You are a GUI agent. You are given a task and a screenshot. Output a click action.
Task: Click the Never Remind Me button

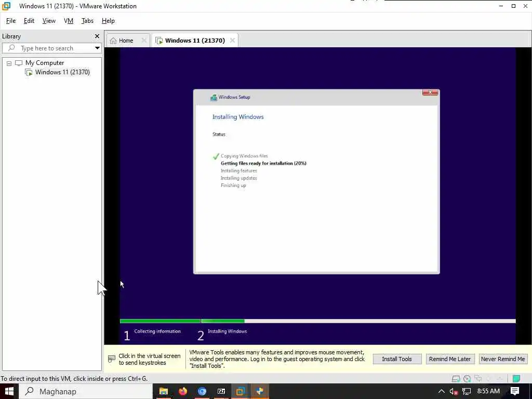[x=503, y=359]
